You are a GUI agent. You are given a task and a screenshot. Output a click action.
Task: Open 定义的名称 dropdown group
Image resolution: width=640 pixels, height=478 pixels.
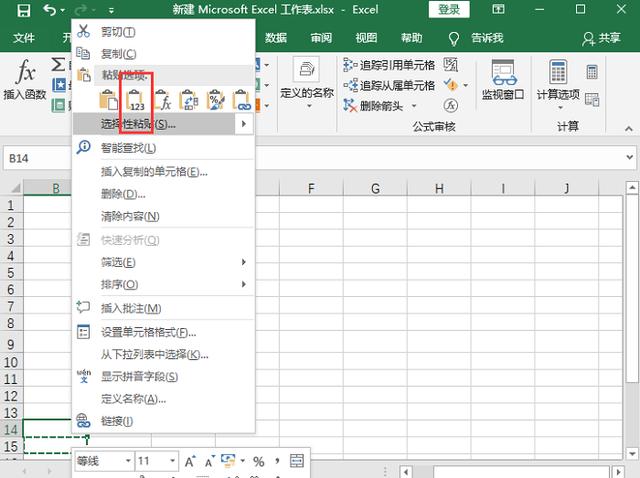click(307, 84)
